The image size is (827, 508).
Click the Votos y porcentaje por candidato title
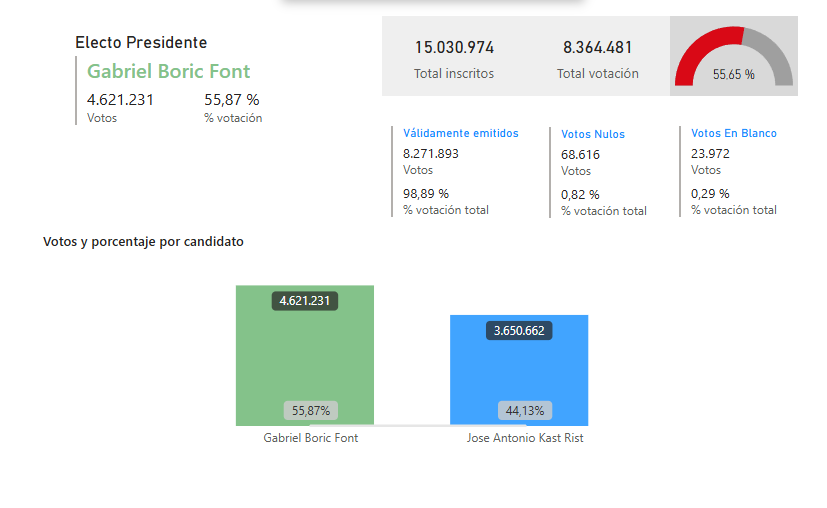click(x=143, y=242)
